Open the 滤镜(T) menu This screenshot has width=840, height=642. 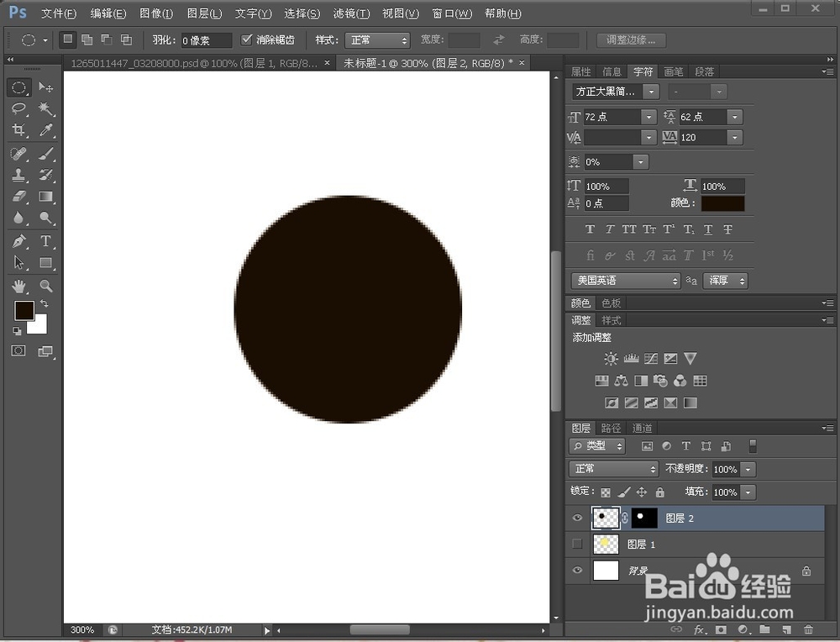[x=351, y=13]
